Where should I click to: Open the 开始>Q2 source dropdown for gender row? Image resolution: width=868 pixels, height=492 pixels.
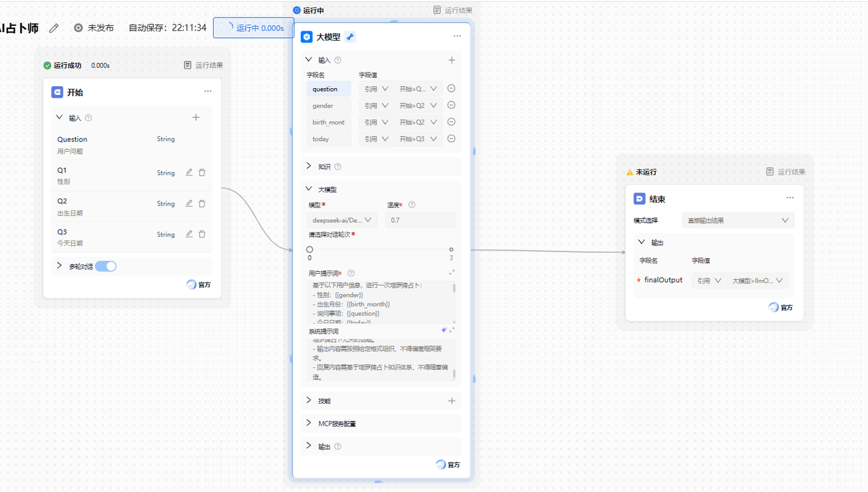(418, 105)
